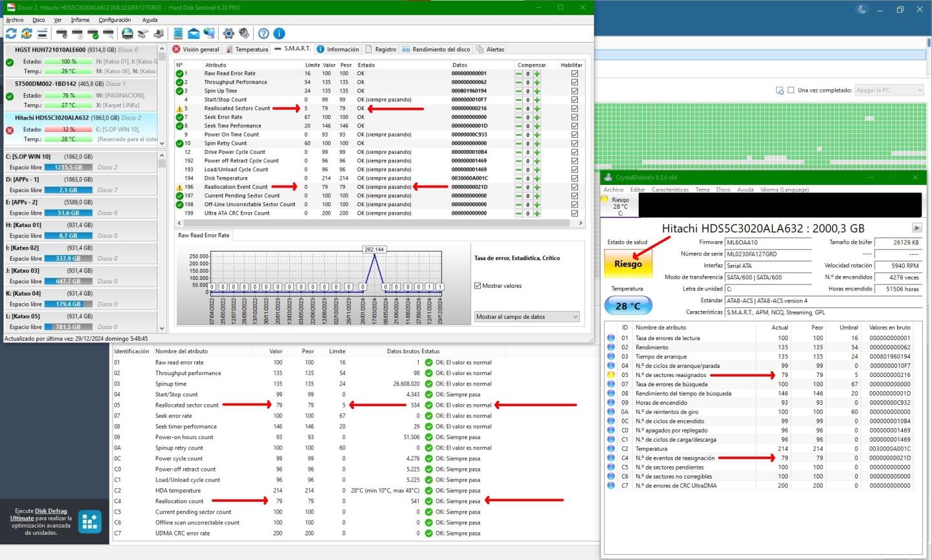Click the Hitachi disk 12% health bar

click(68, 129)
